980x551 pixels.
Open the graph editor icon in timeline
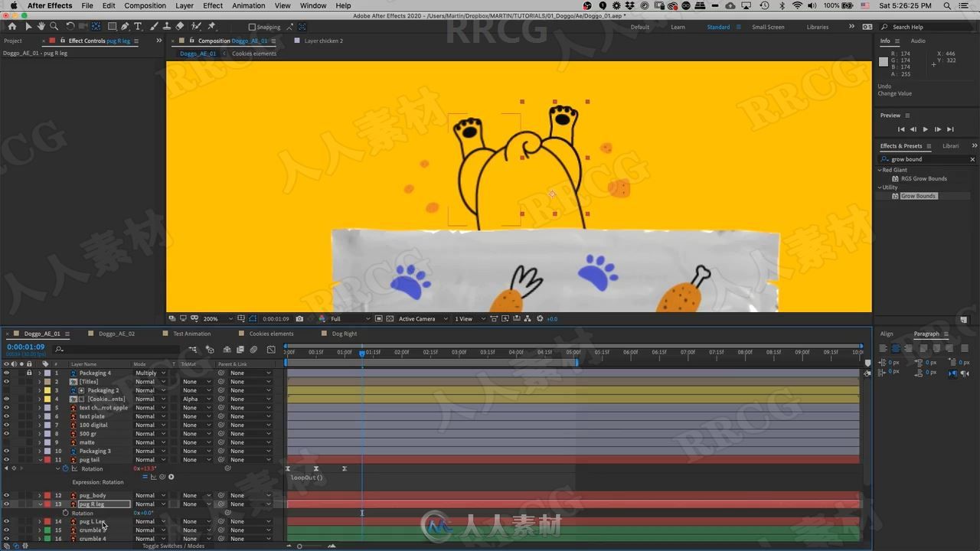(271, 349)
